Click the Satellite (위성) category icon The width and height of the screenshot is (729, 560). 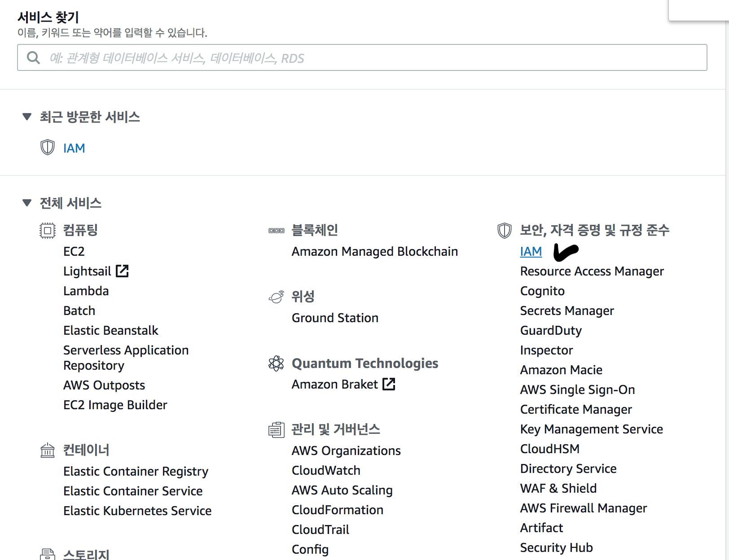tap(277, 297)
